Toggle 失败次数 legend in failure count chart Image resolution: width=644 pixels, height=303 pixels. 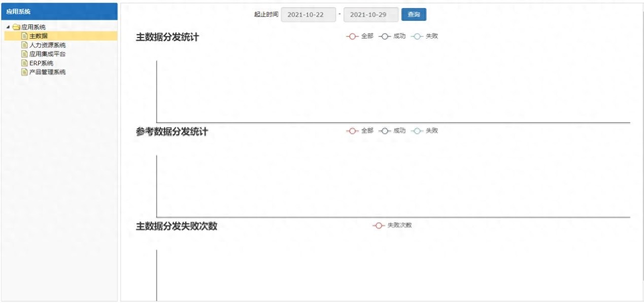tap(392, 225)
